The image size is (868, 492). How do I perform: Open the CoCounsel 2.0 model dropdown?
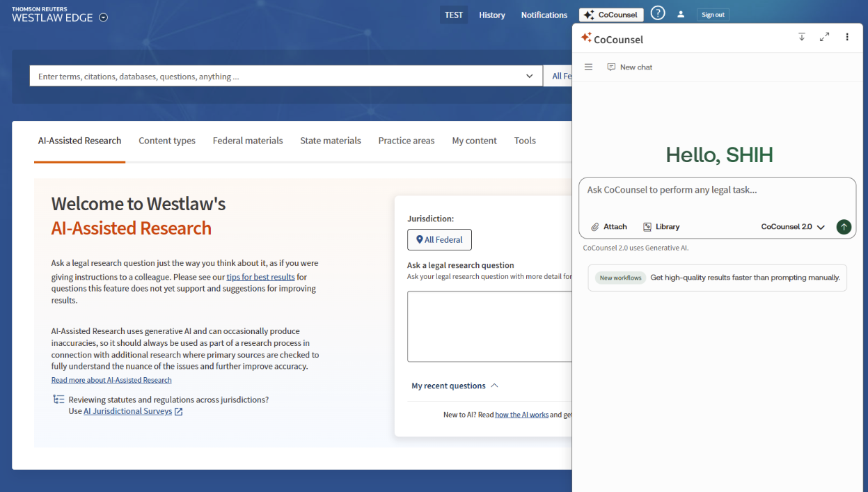point(793,227)
